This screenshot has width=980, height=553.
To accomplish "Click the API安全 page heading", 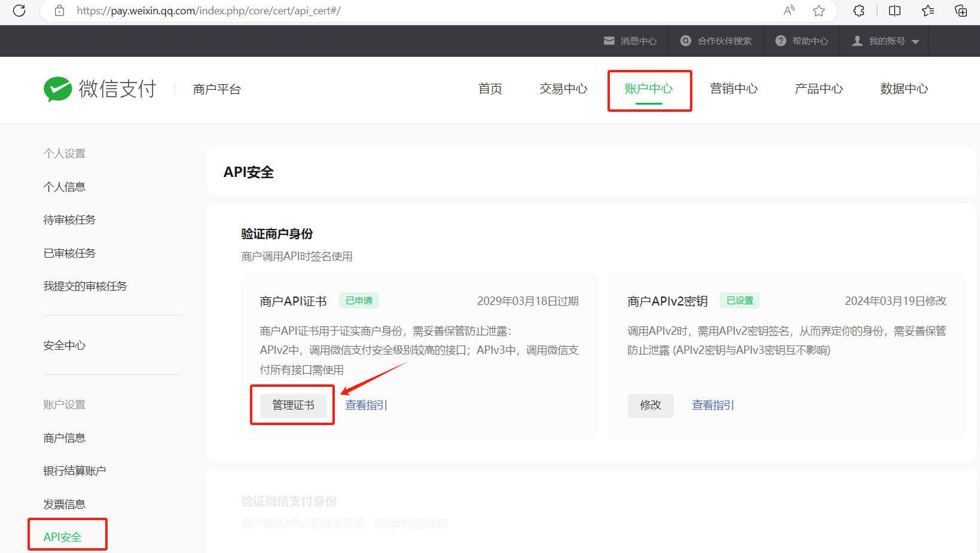I will pos(249,172).
